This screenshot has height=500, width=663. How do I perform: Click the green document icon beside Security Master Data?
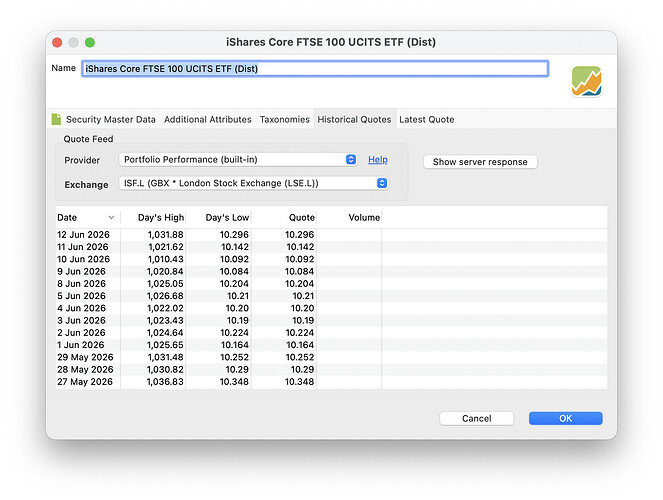pyautogui.click(x=56, y=120)
